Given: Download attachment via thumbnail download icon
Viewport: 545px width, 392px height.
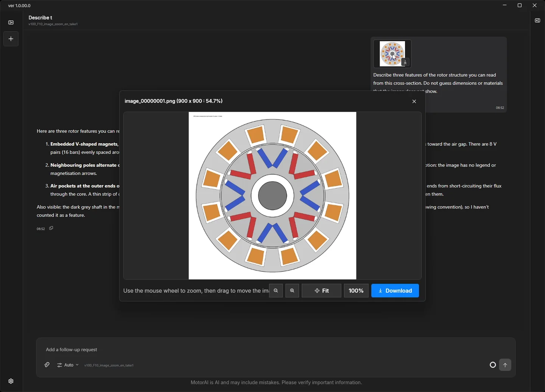Looking at the screenshot, I should click(x=405, y=62).
